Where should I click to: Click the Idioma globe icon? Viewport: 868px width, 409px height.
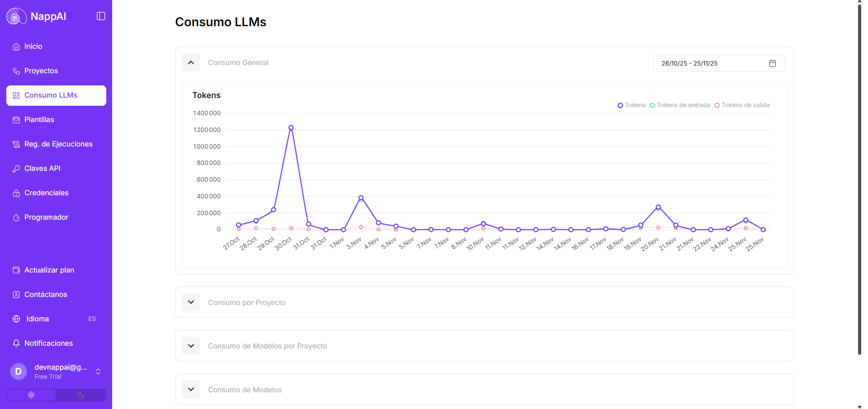click(16, 319)
